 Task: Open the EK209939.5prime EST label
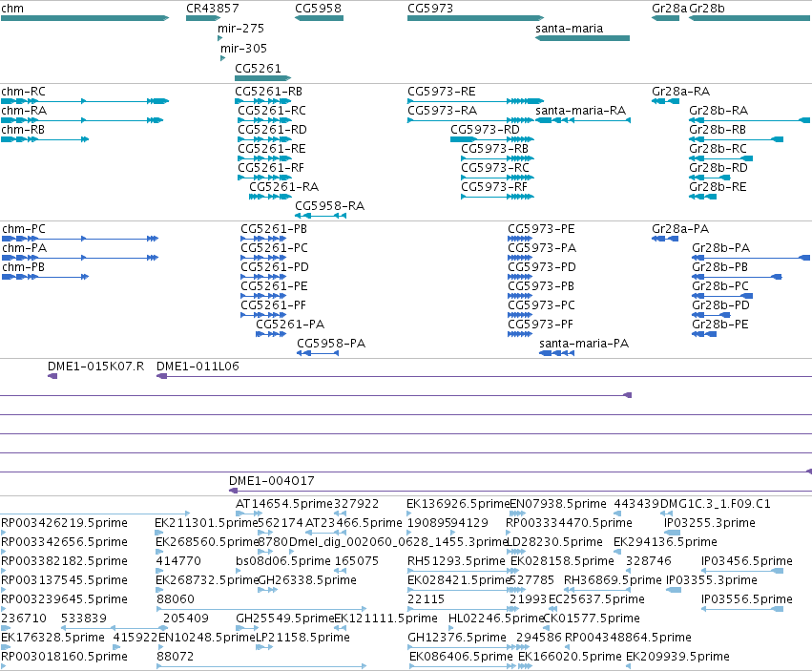677,657
